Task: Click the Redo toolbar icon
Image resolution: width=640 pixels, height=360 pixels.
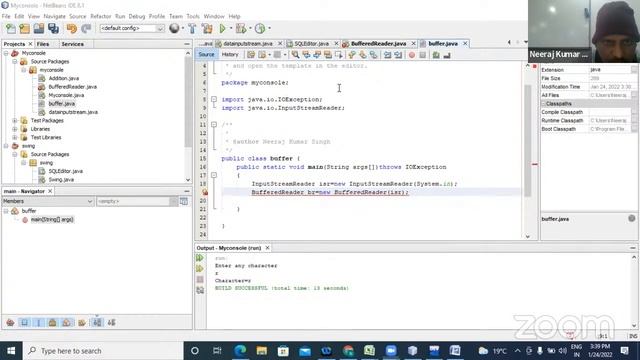Action: (86, 29)
